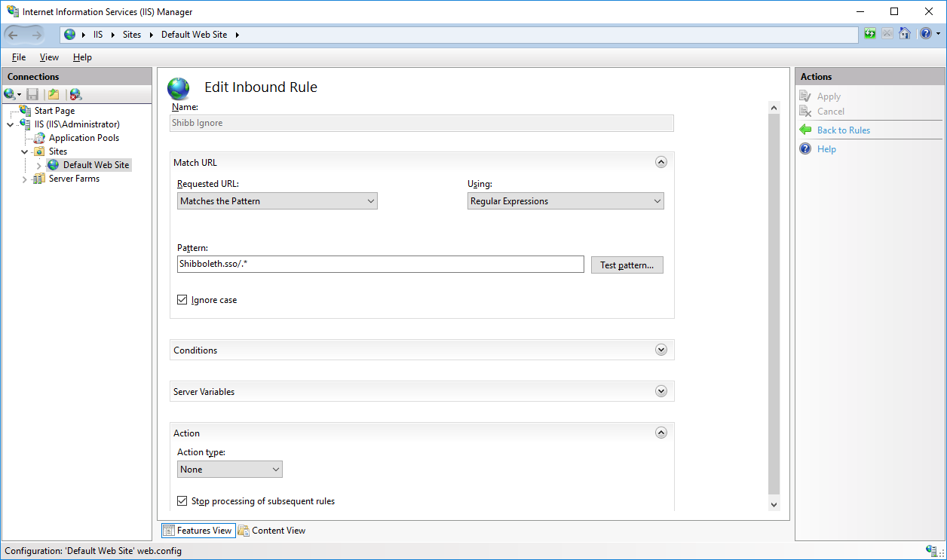Select Application Pools in the Connections tree

(x=84, y=137)
